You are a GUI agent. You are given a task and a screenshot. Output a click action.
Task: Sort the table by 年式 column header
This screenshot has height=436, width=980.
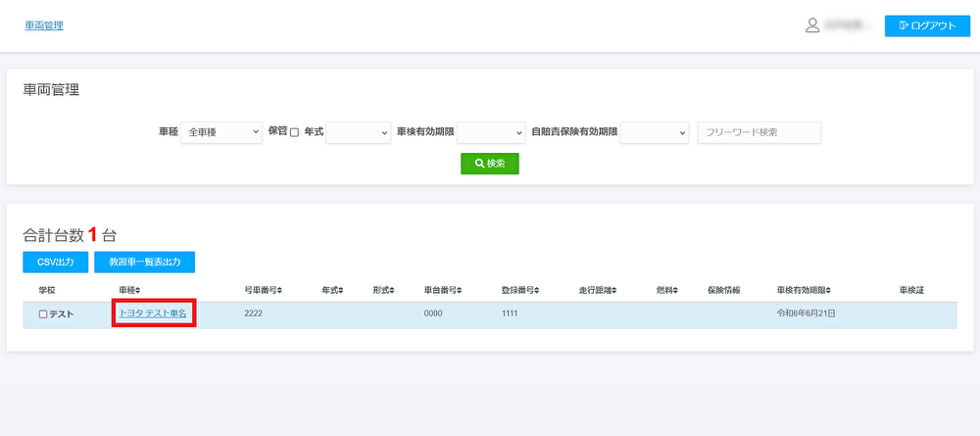click(332, 290)
